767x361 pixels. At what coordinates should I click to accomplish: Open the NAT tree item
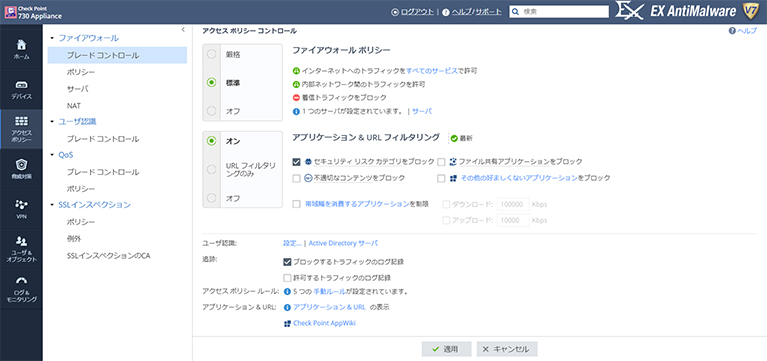click(74, 106)
